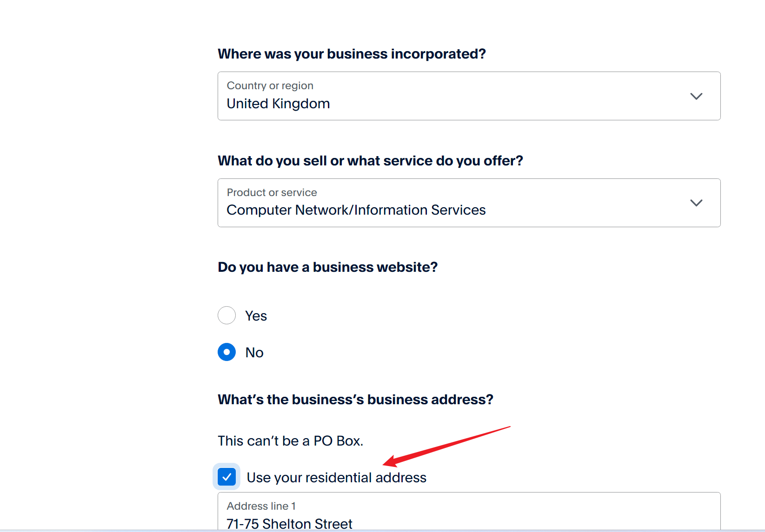Image resolution: width=765 pixels, height=532 pixels.
Task: Click the "71-75 Shelton Street" address text
Action: click(x=289, y=524)
